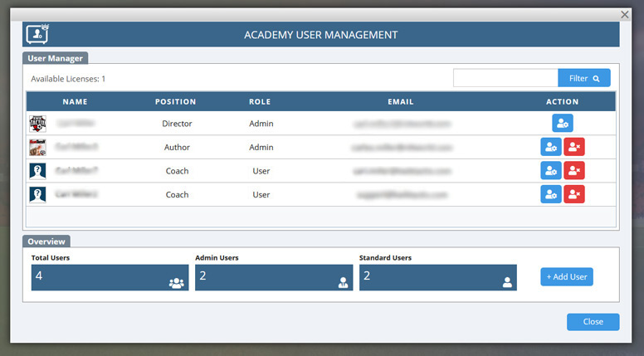Click inside the filter search field
644x356 pixels.
(505, 78)
